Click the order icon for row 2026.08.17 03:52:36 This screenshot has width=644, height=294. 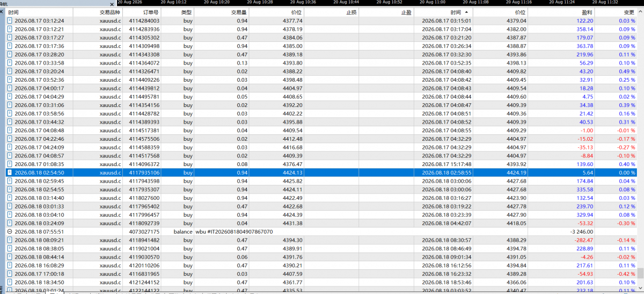(10, 80)
